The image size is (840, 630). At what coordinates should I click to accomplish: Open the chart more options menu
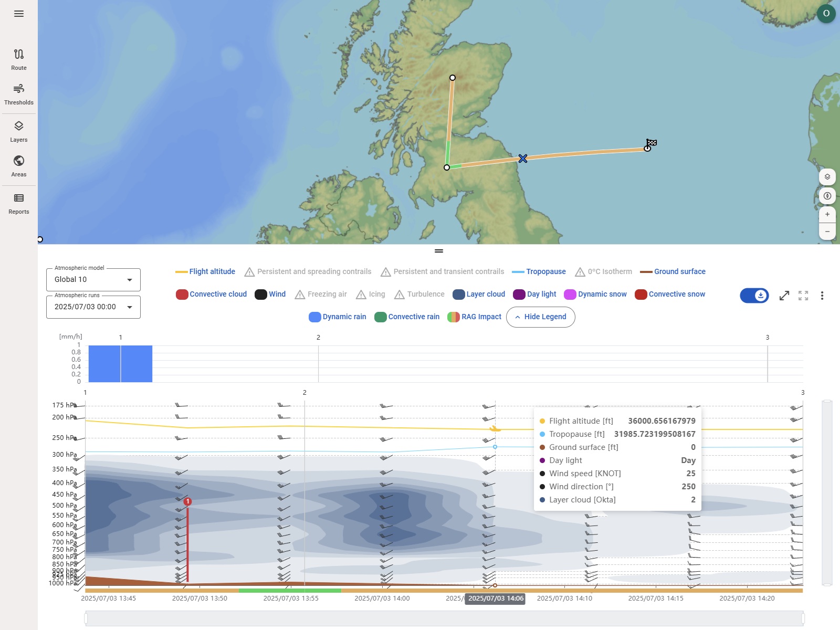click(822, 296)
